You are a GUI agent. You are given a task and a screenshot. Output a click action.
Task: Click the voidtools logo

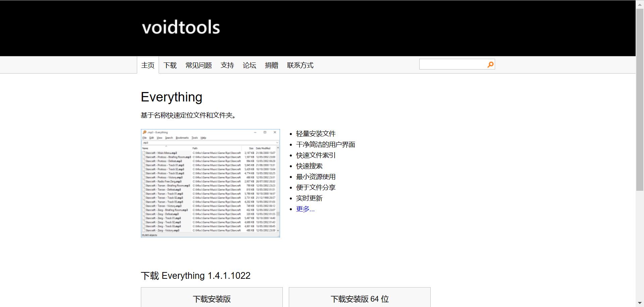[180, 28]
